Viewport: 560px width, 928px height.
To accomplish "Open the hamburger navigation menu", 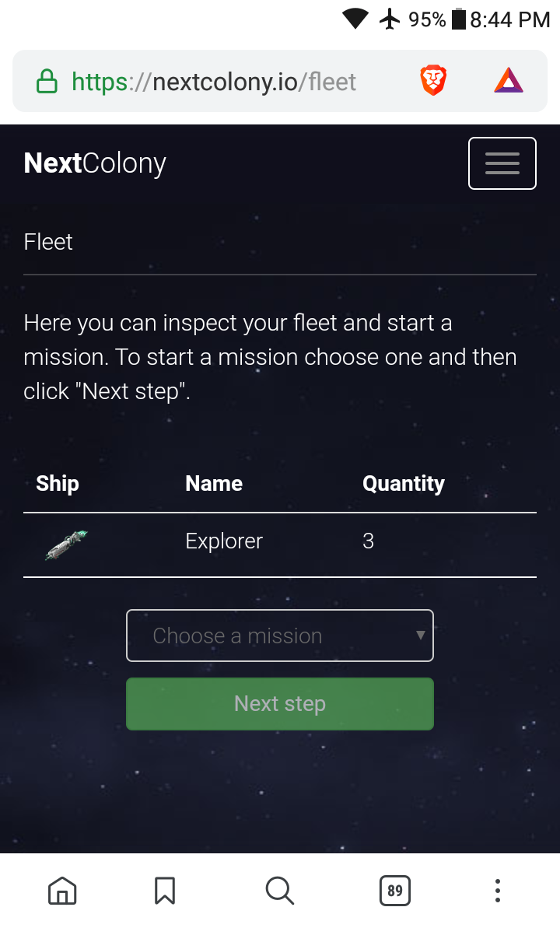I will [x=502, y=163].
